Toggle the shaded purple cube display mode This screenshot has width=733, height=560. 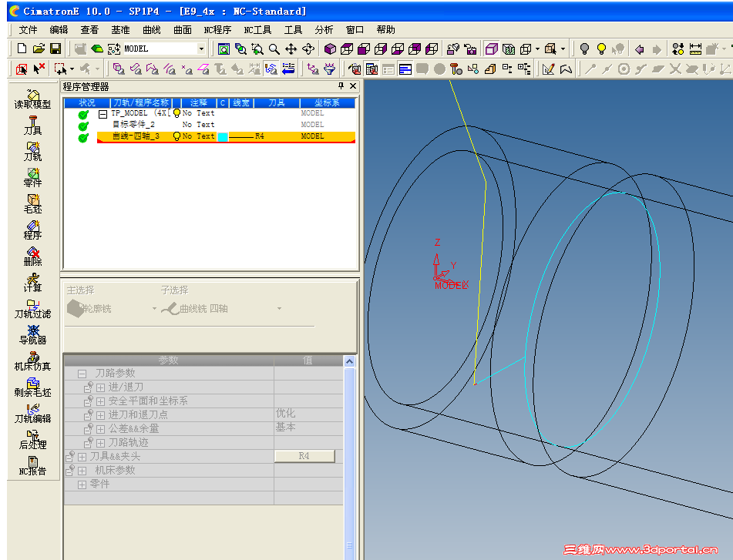[x=491, y=49]
